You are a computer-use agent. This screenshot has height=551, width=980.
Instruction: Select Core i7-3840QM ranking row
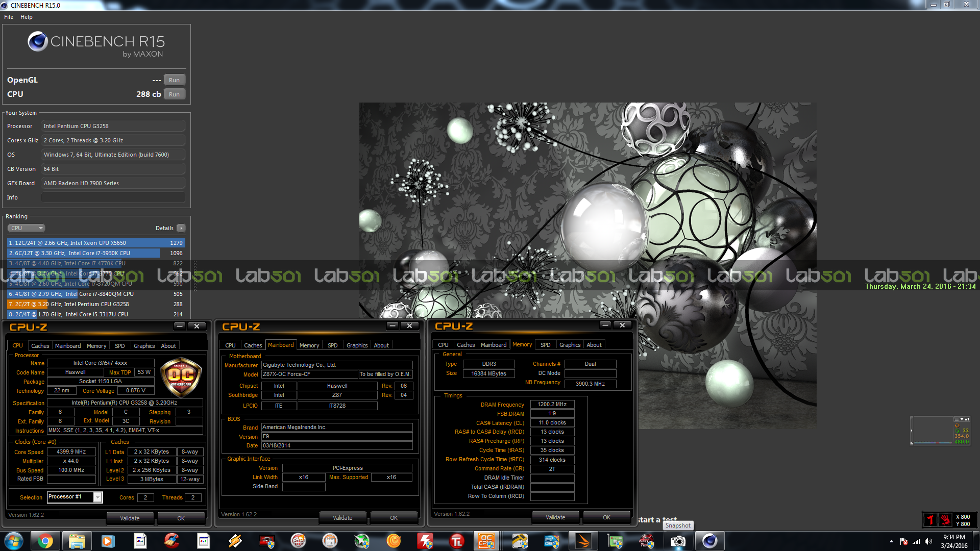coord(96,294)
